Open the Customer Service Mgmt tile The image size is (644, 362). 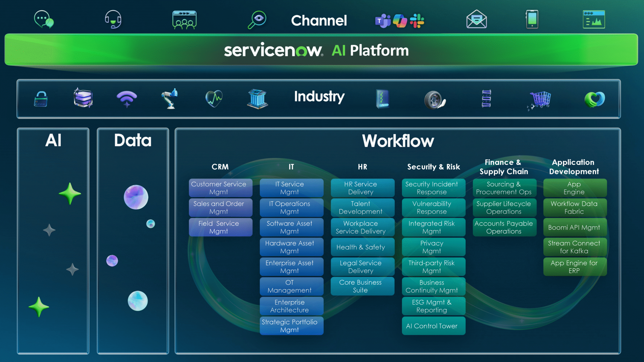[220, 188]
